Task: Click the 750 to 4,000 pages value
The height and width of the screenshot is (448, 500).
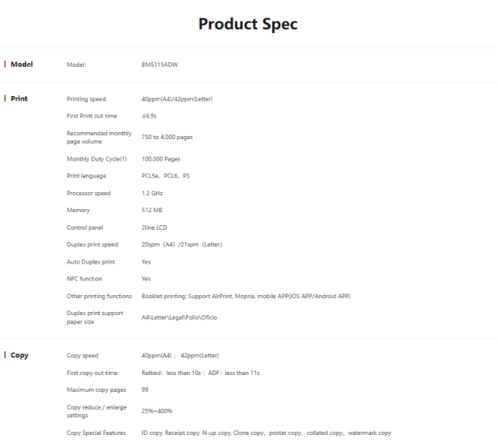Action: point(167,137)
